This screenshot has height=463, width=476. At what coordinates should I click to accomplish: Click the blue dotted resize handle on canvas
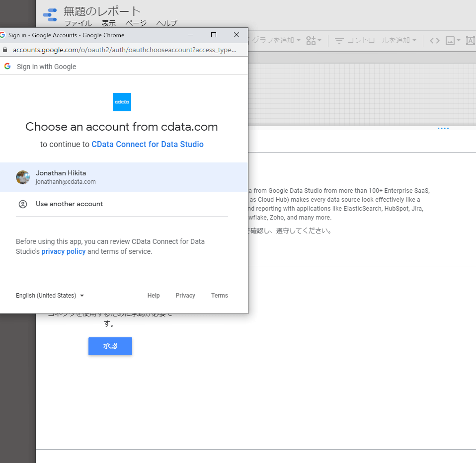[x=443, y=129]
